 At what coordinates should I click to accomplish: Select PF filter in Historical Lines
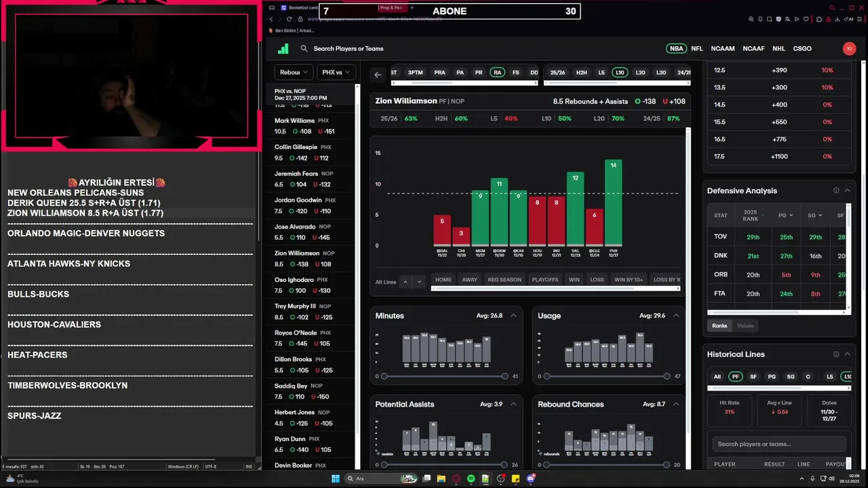pos(735,376)
